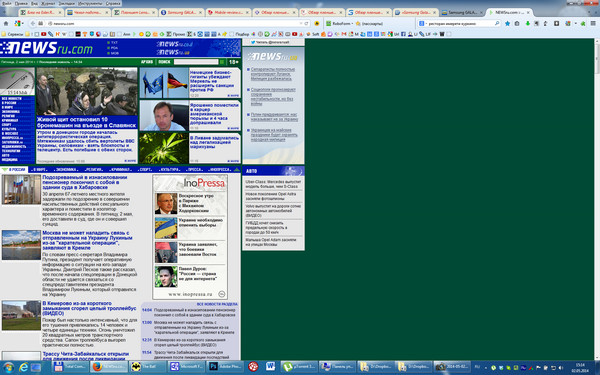Image resolution: width=600 pixels, height=375 pixels.
Task: Click the bookmark star icon in toolbar
Action: (507, 23)
